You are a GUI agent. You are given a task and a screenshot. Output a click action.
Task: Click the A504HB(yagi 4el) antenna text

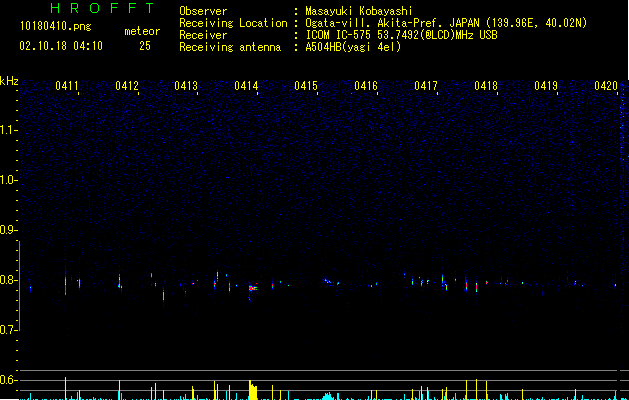pyautogui.click(x=353, y=47)
